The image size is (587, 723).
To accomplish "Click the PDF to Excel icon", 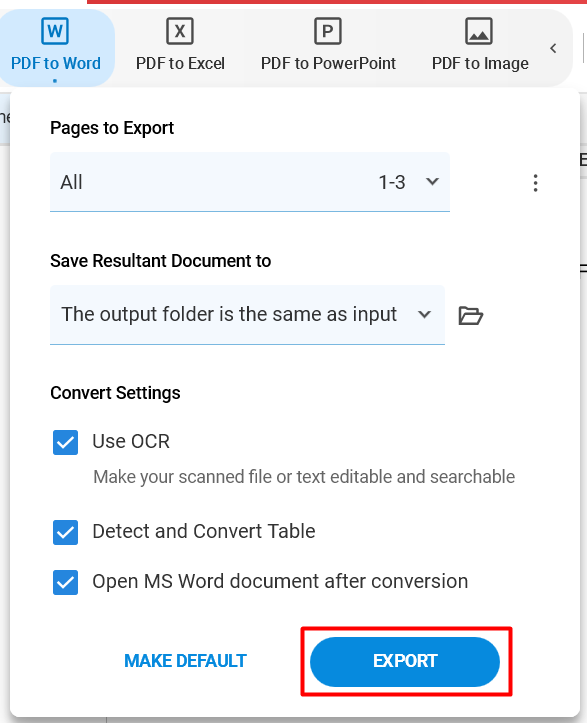I will [180, 31].
